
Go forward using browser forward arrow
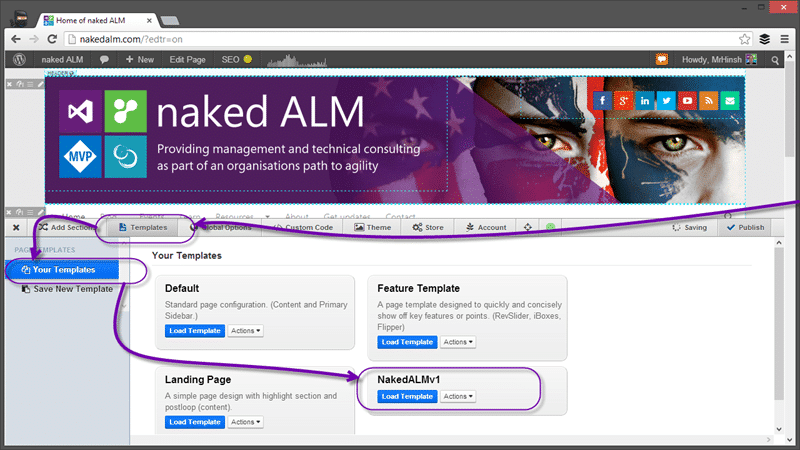coord(34,39)
